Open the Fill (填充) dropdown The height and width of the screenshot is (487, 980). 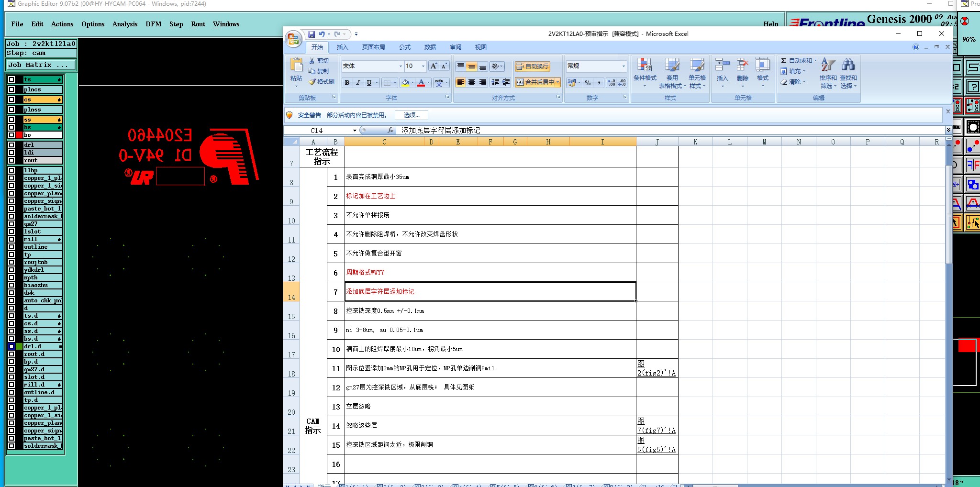pos(793,71)
